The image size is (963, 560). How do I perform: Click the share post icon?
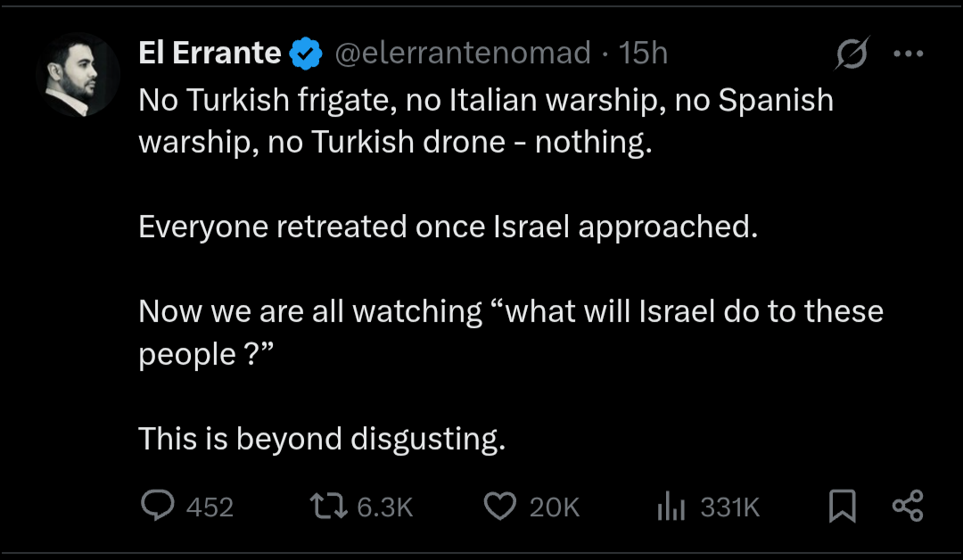[x=908, y=506]
